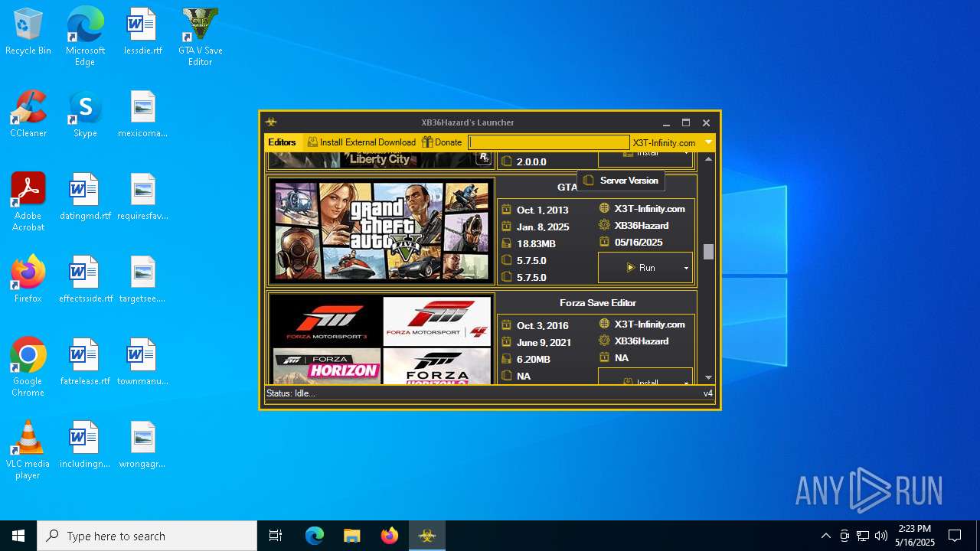
Task: Open the notification center
Action: 955,536
